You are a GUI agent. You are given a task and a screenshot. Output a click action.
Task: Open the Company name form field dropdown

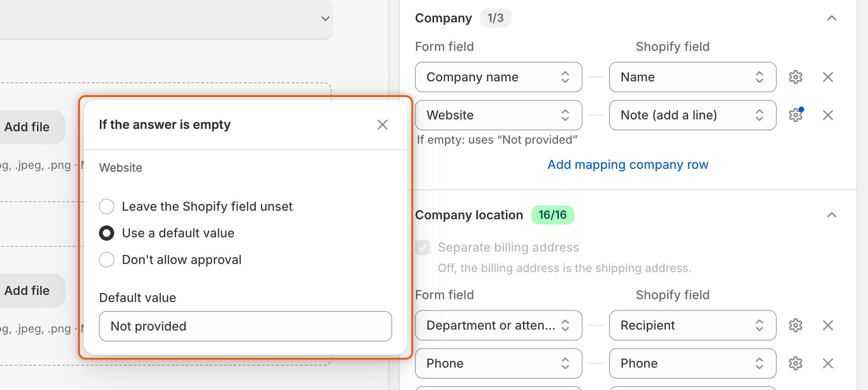pos(499,77)
